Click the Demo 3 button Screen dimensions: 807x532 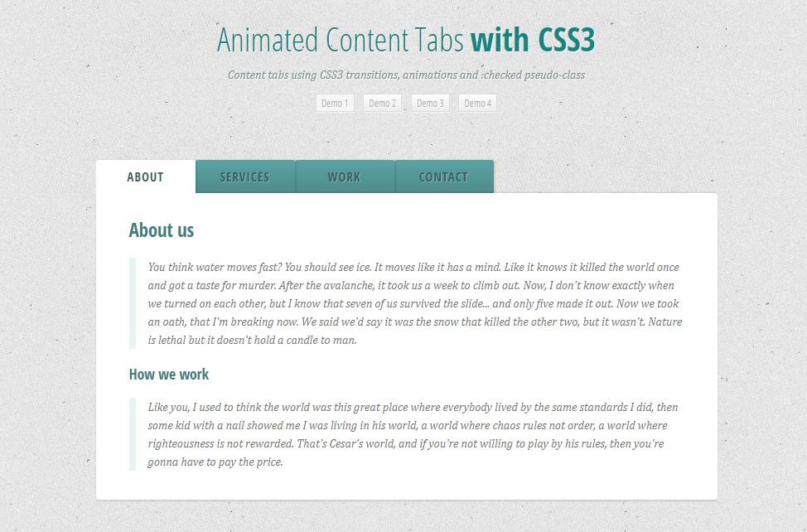pyautogui.click(x=430, y=103)
